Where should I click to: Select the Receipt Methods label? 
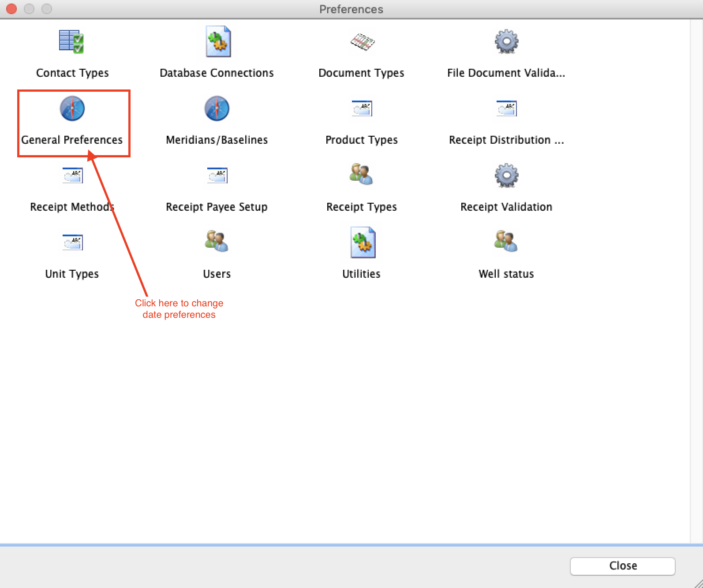pos(72,207)
